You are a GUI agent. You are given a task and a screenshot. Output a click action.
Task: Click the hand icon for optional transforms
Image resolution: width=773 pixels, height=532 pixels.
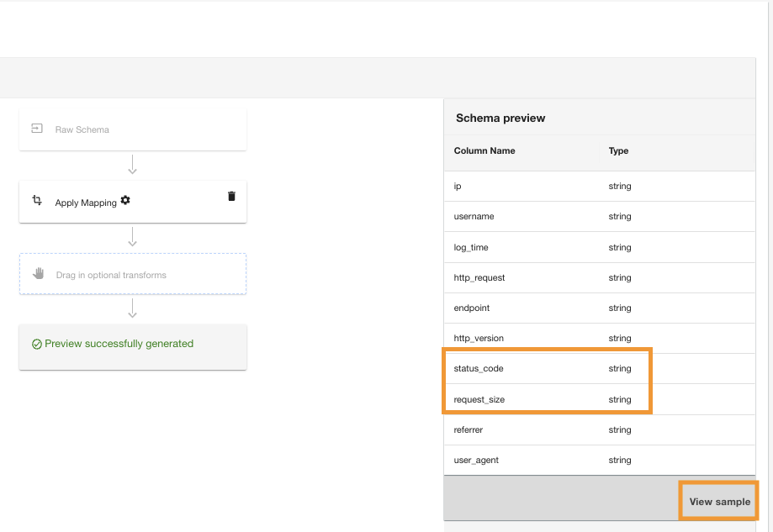pyautogui.click(x=38, y=274)
